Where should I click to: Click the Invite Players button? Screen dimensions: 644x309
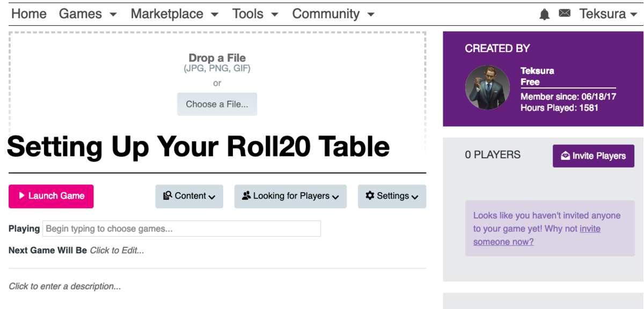pyautogui.click(x=593, y=156)
